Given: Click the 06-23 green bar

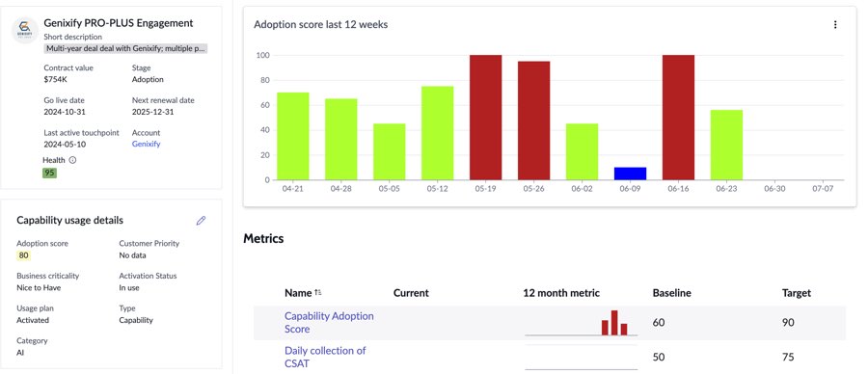Looking at the screenshot, I should 726,145.
